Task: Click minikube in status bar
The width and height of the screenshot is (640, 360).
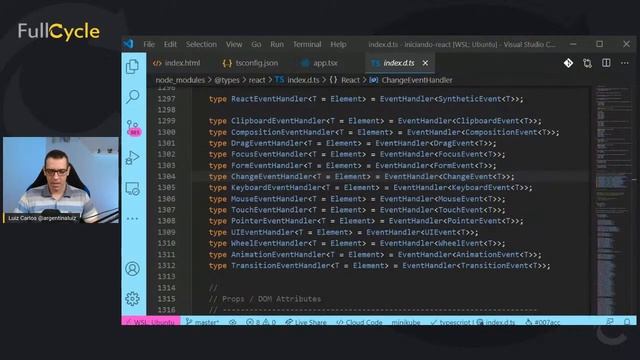Action: (406, 322)
